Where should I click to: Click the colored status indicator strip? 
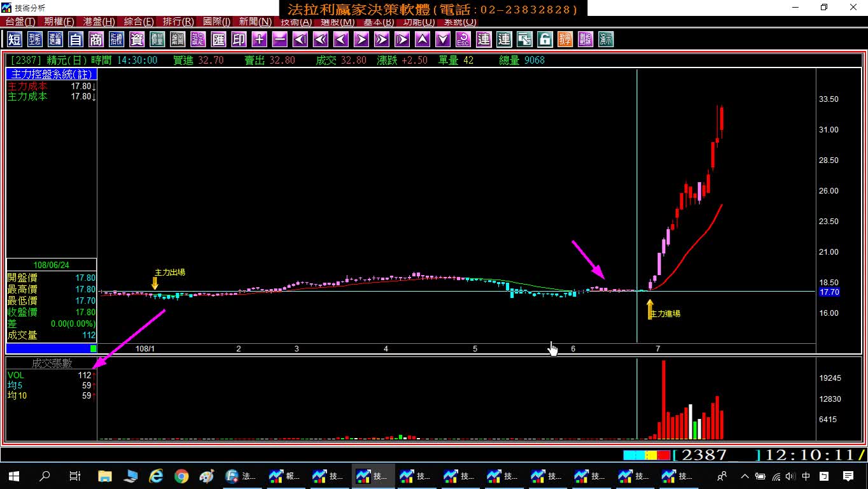[x=647, y=455]
